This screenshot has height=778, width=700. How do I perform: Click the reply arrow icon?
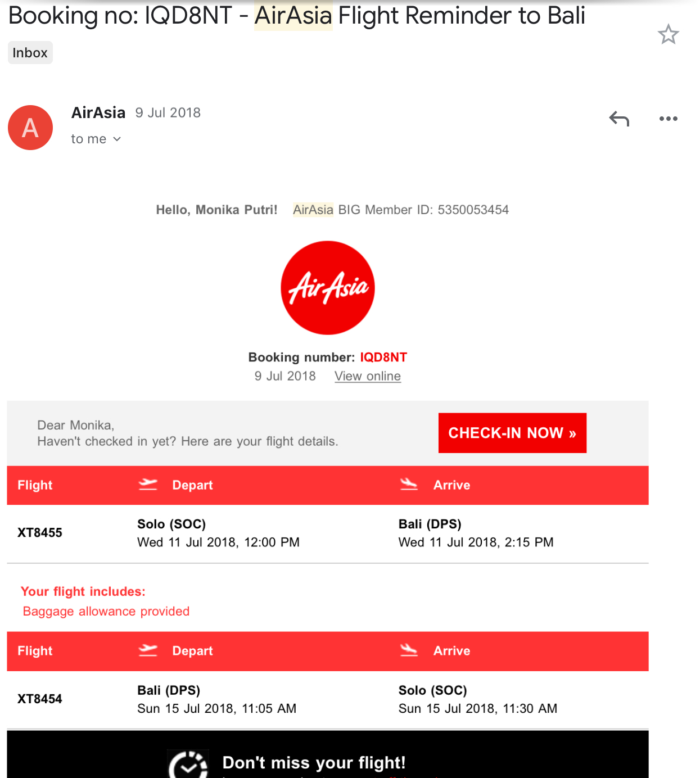619,119
